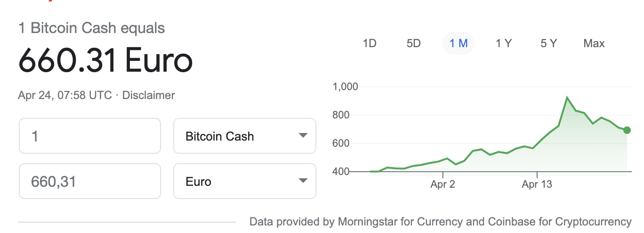Select the 1D chart range tab
The height and width of the screenshot is (233, 644).
point(370,43)
